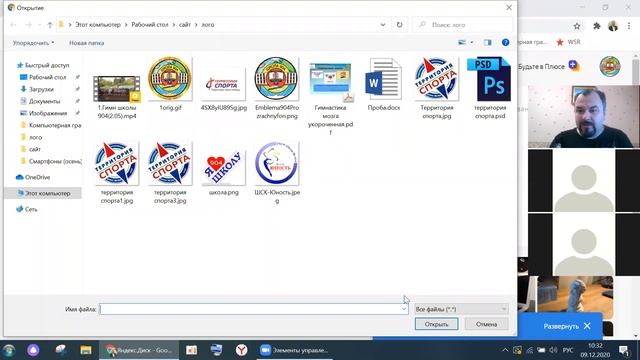Image resolution: width=640 pixels, height=360 pixels.
Task: Open the view options dropdown arrow
Action: (472, 42)
